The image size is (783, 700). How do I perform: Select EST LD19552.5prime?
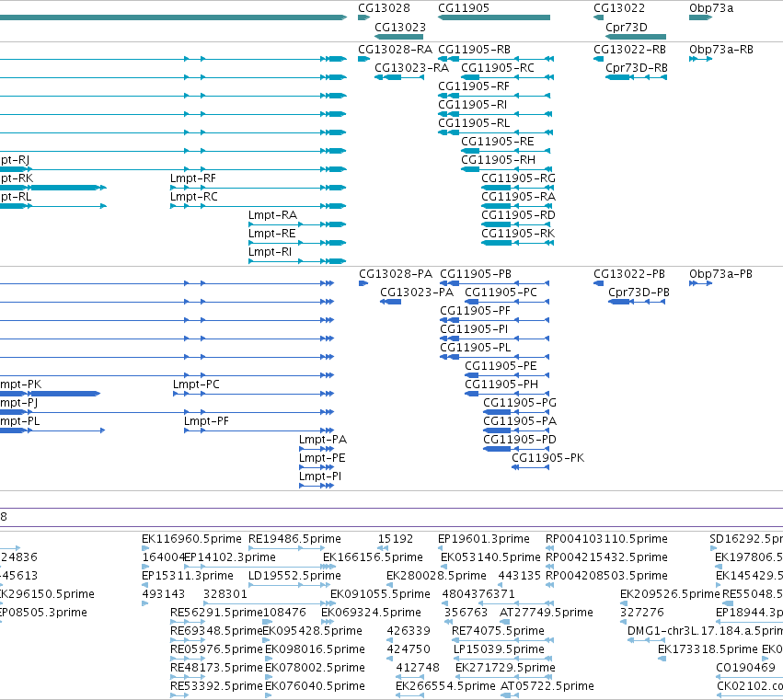[x=294, y=576]
